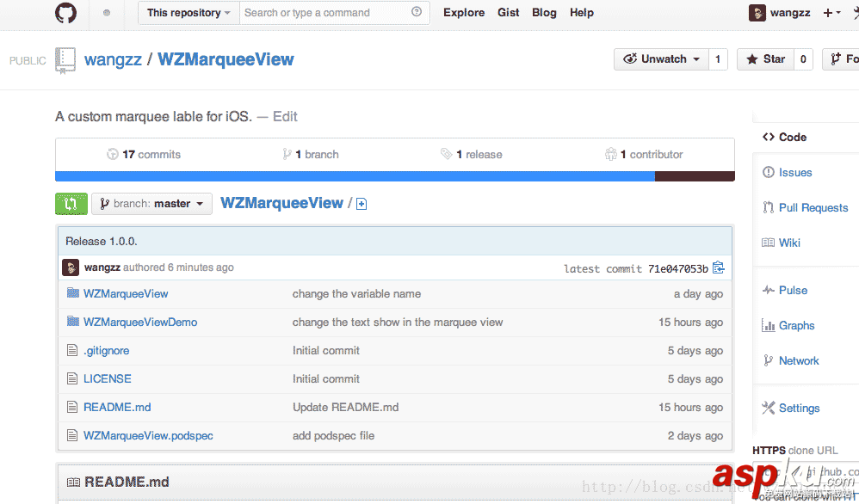View 17 commits link
859x504 pixels.
pyautogui.click(x=144, y=154)
